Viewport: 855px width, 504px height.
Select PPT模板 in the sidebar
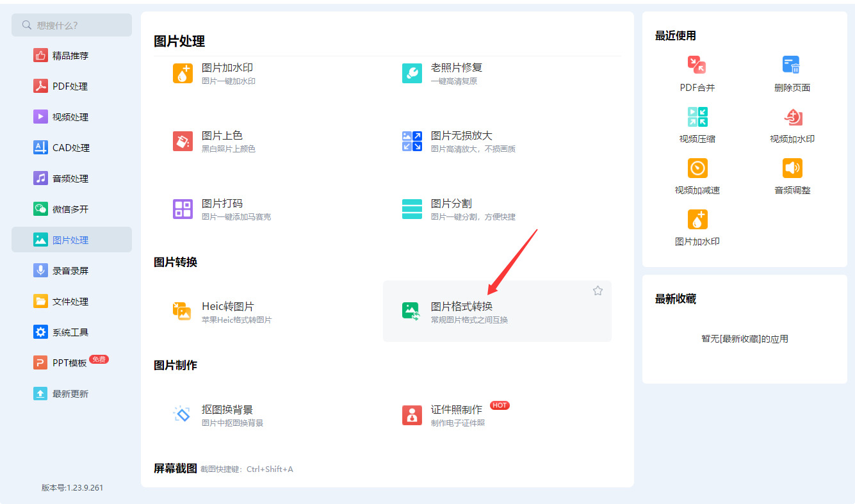(72, 363)
